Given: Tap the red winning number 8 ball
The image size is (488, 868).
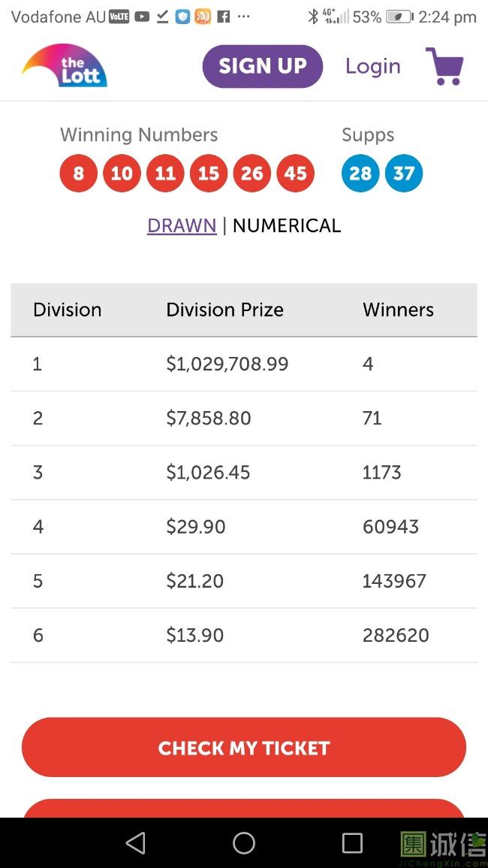Looking at the screenshot, I should click(78, 174).
